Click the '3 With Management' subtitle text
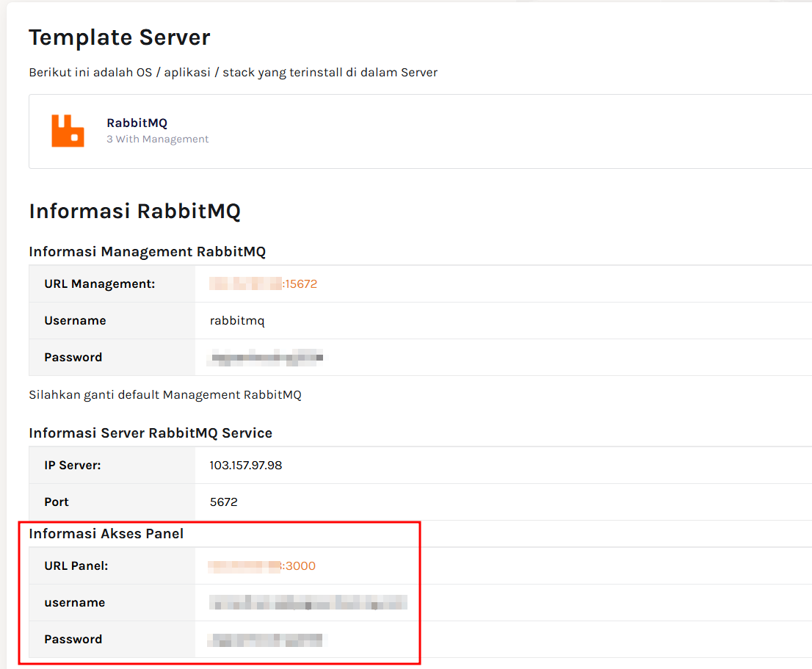 [x=158, y=138]
